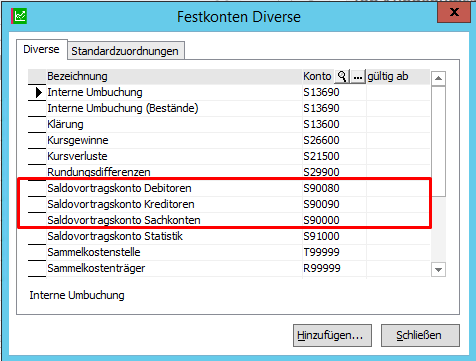
Task: Click the scrollbar down arrow
Action: tap(438, 269)
